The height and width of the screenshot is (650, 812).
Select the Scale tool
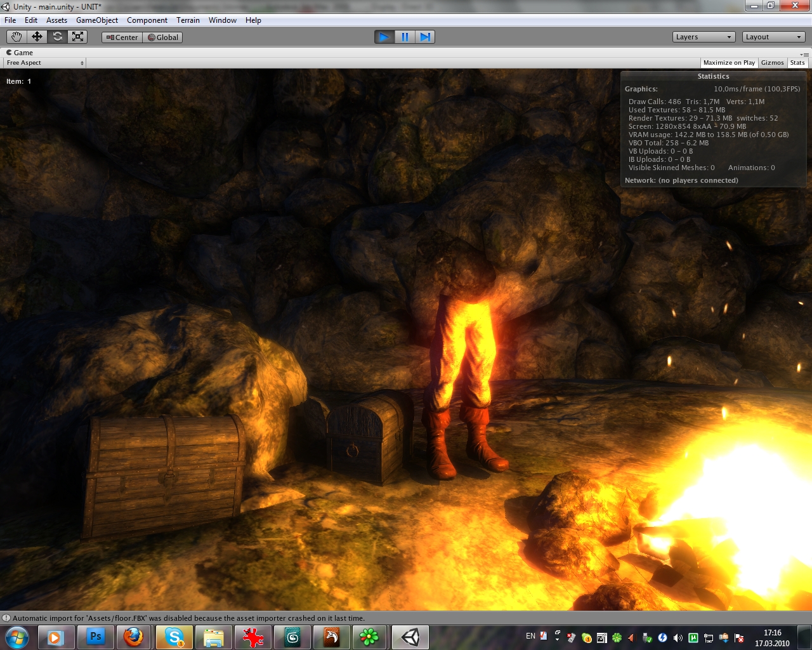[77, 37]
